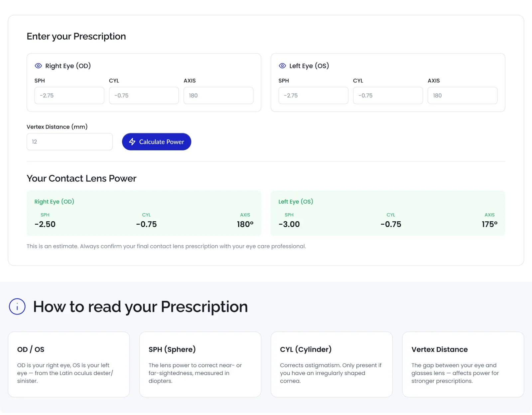The width and height of the screenshot is (532, 415).
Task: Click the SPH (Sphere) info card
Action: pyautogui.click(x=200, y=364)
